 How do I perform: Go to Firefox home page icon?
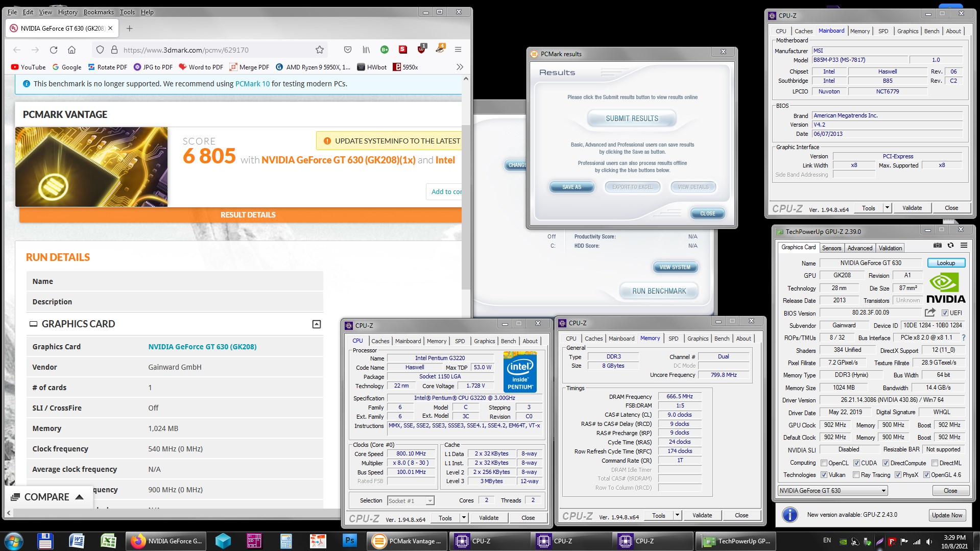(72, 50)
